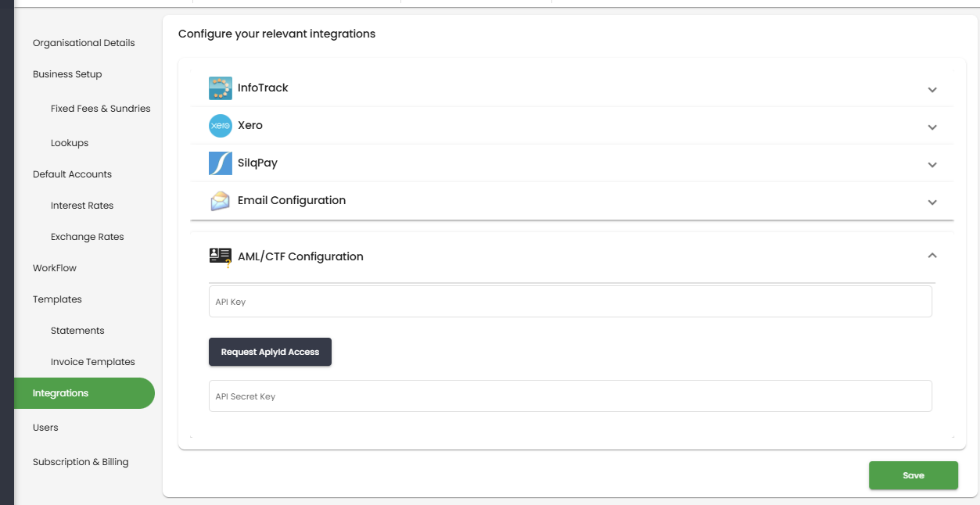980x505 pixels.
Task: Go to Exchange Rates settings
Action: [87, 237]
